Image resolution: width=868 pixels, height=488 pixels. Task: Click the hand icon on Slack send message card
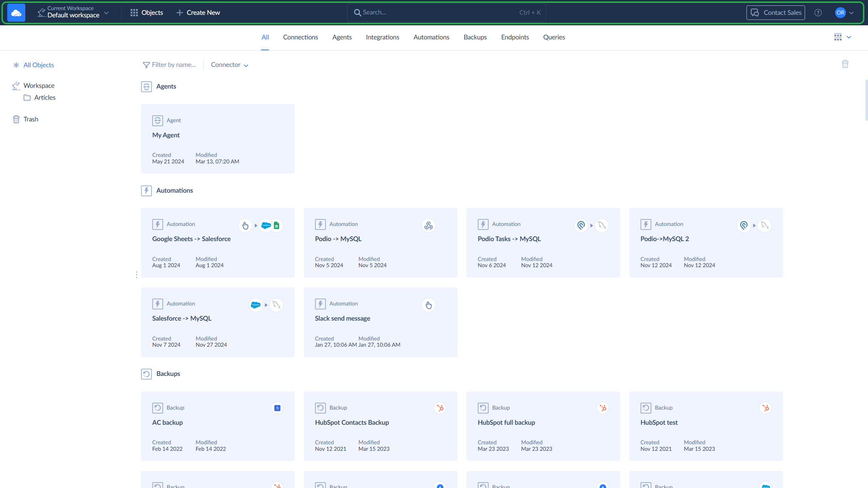[x=429, y=305]
